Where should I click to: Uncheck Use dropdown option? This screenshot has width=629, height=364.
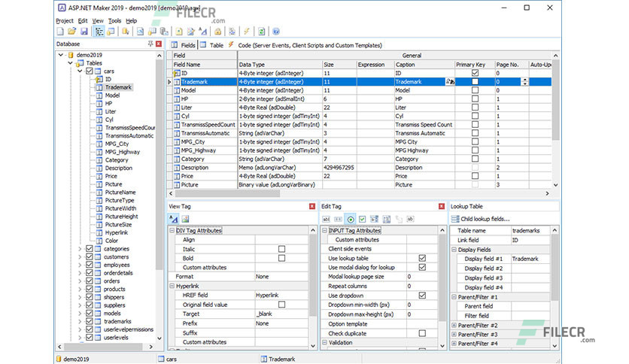click(x=422, y=296)
